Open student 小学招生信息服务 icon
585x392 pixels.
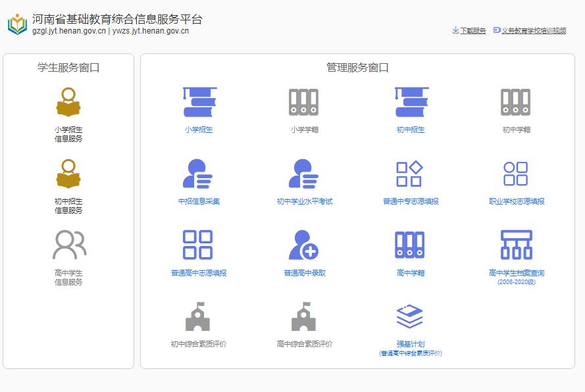tap(68, 103)
